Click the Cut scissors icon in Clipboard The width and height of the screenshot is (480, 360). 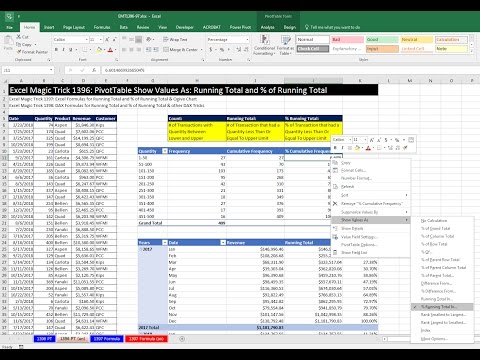pos(19,37)
